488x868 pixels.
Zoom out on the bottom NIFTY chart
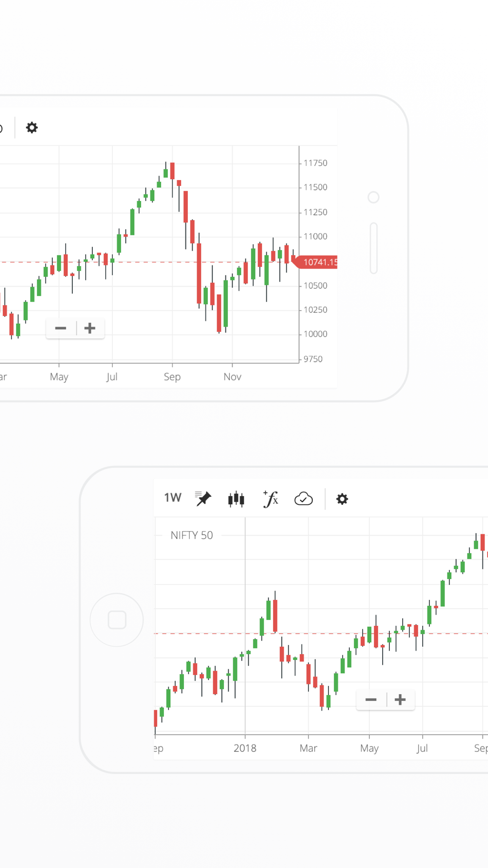371,700
